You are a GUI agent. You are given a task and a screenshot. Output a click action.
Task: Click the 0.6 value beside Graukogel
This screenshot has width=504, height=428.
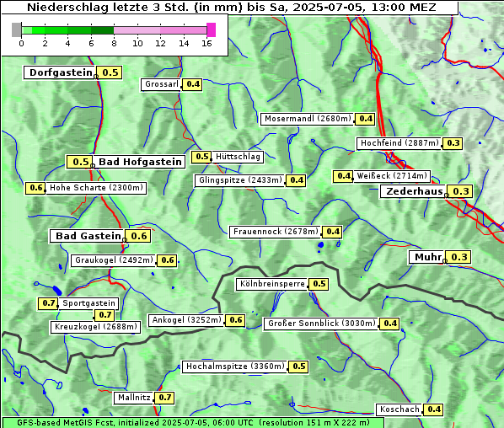click(x=167, y=260)
